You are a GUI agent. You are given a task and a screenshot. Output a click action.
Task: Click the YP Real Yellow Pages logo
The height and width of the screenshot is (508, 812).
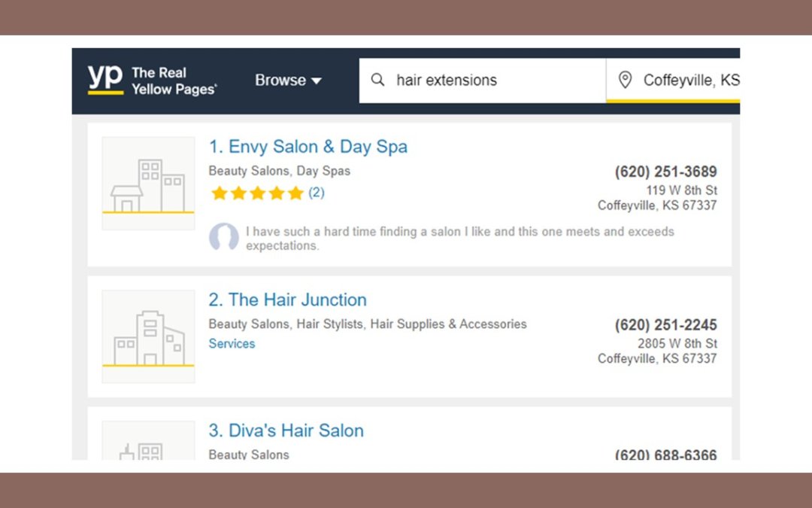pyautogui.click(x=152, y=81)
